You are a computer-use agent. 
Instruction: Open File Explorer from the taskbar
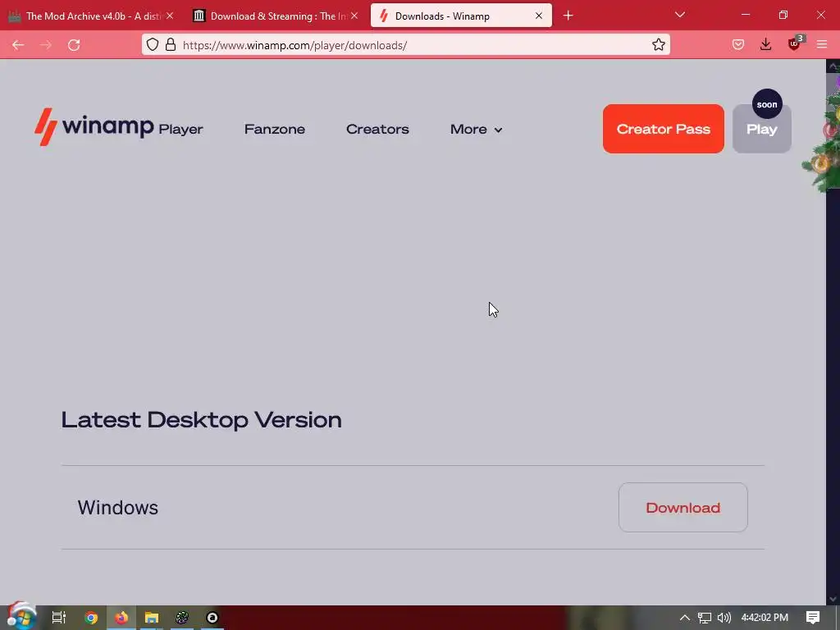click(152, 618)
